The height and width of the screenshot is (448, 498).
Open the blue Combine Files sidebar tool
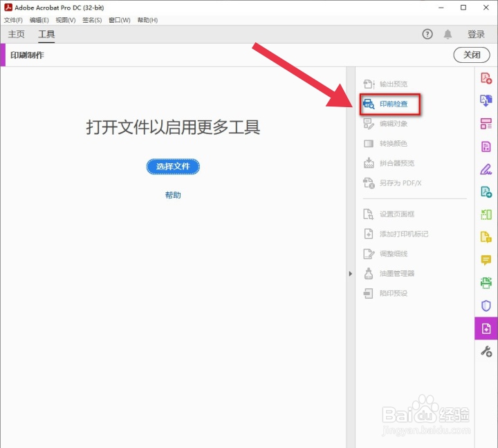point(486,101)
